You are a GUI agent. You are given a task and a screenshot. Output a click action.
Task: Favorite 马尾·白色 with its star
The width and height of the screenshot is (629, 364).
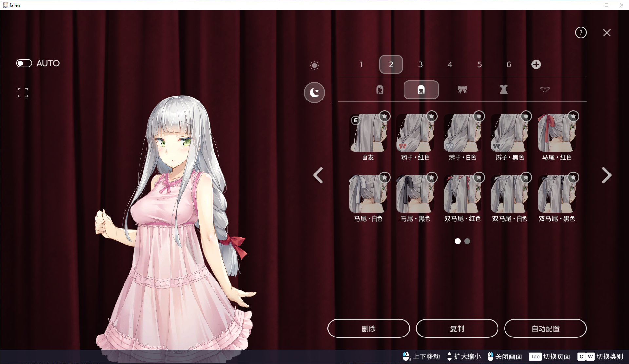[385, 177]
